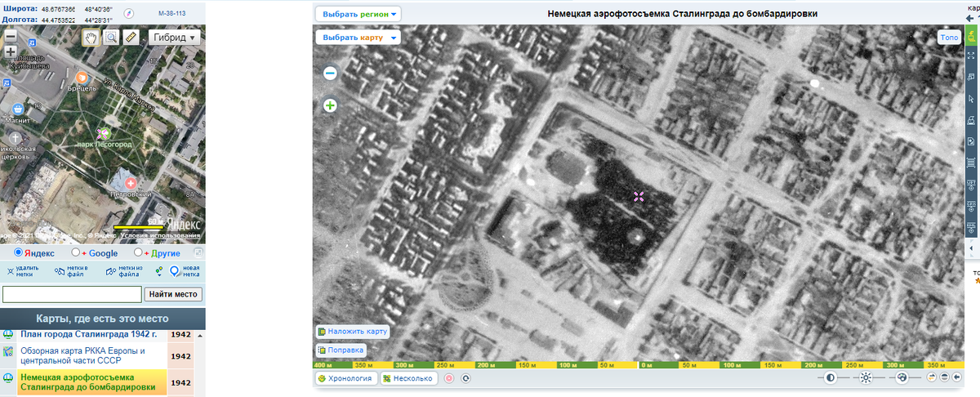Adjust the opacity slider beside brightness
980x397 pixels.
[x=901, y=377]
